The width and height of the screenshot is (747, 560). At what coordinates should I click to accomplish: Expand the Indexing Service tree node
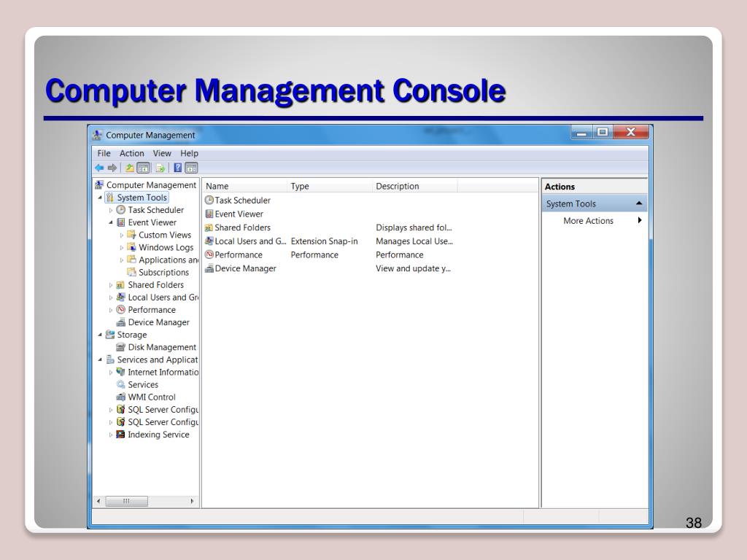[111, 435]
